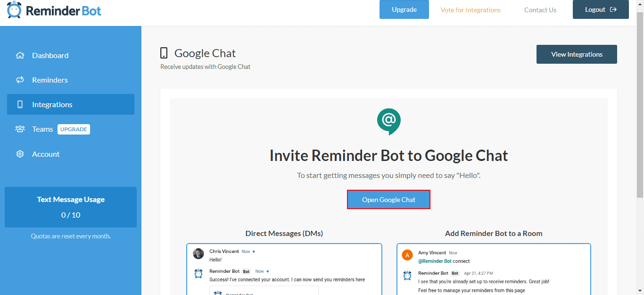Click Reminder Bot avatar in Room preview
The height and width of the screenshot is (295, 644).
407,275
